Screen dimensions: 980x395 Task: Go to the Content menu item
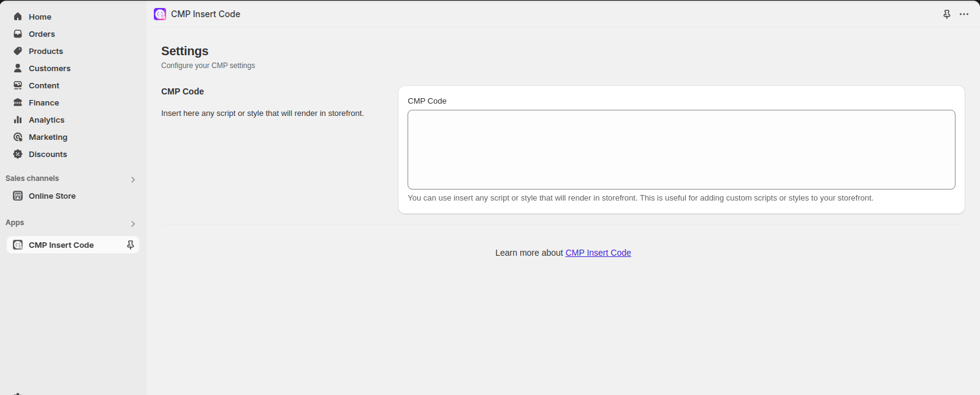tap(44, 85)
